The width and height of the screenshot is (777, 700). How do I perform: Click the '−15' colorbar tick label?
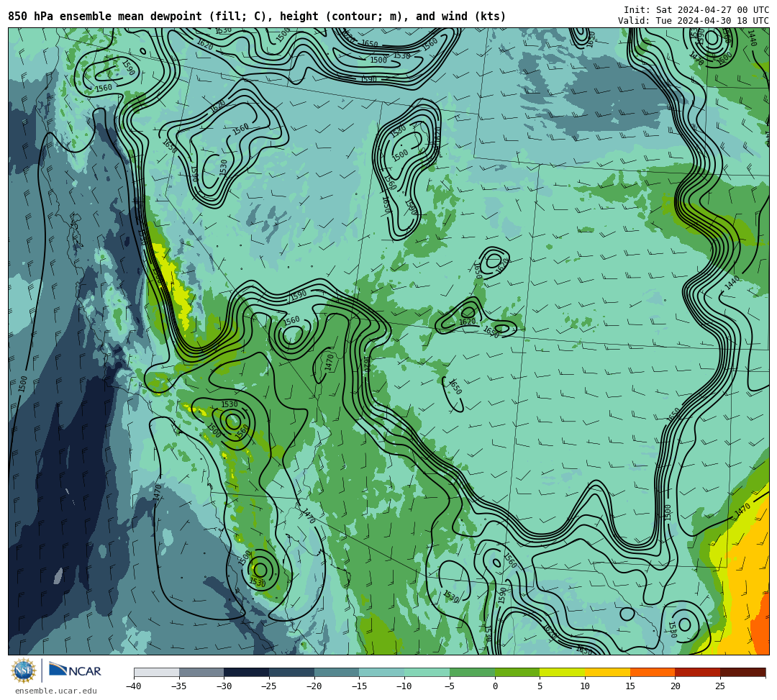(x=359, y=686)
